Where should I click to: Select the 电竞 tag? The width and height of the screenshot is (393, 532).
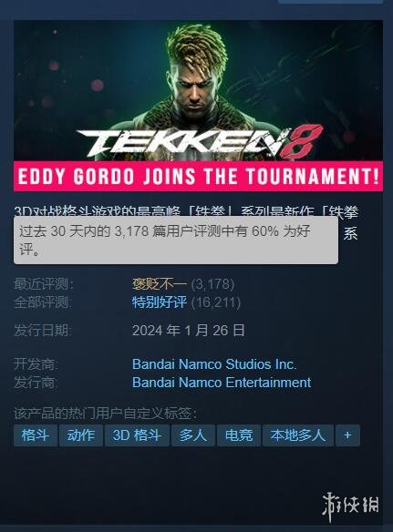point(239,435)
